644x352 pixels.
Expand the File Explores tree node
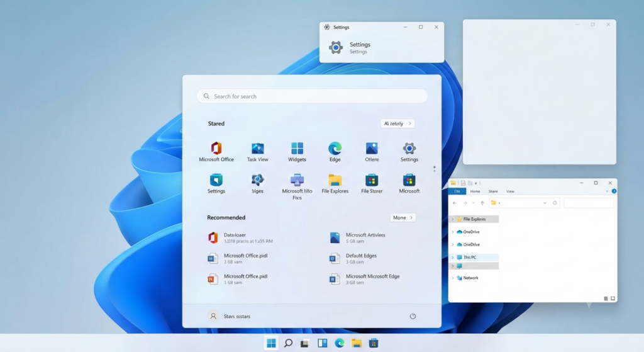[x=453, y=219]
